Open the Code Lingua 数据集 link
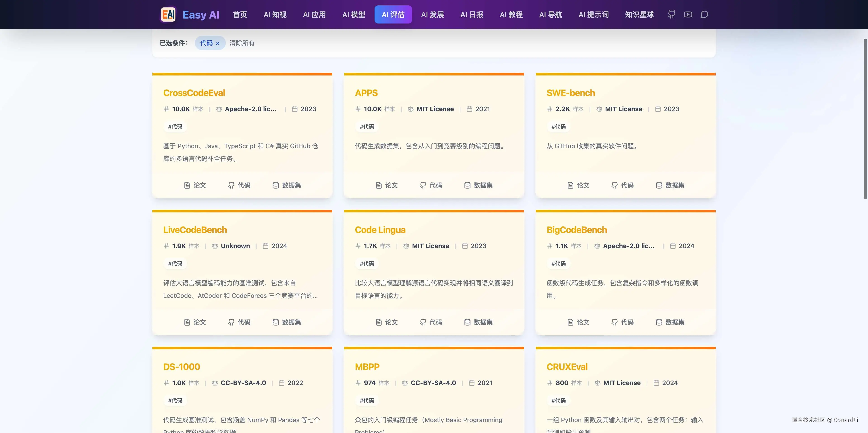Image resolution: width=868 pixels, height=433 pixels. click(x=478, y=322)
